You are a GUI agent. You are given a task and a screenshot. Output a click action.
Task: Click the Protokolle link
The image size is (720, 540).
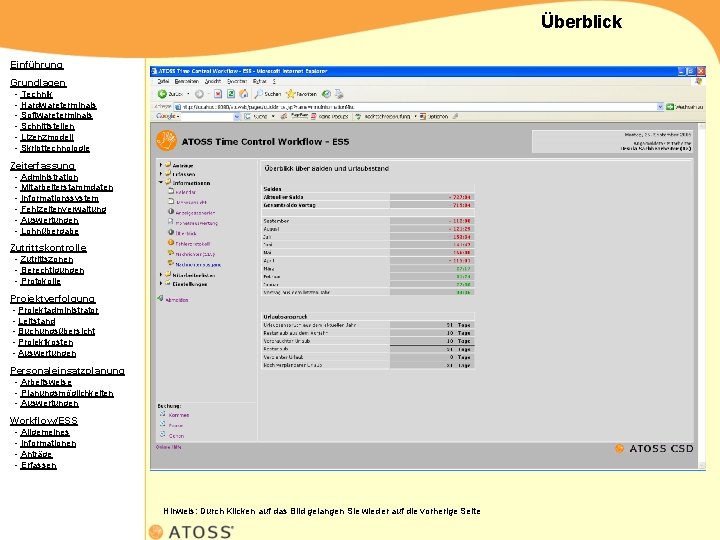[x=41, y=281]
